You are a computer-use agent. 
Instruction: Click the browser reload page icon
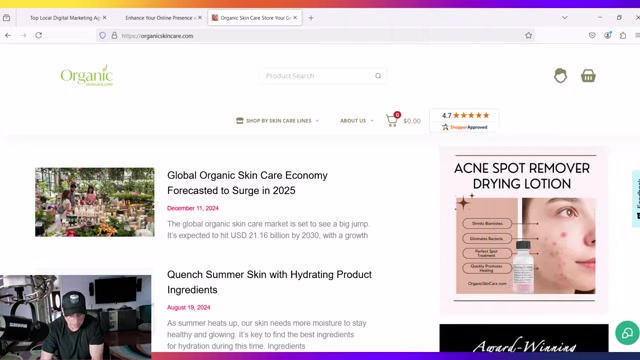[x=39, y=36]
